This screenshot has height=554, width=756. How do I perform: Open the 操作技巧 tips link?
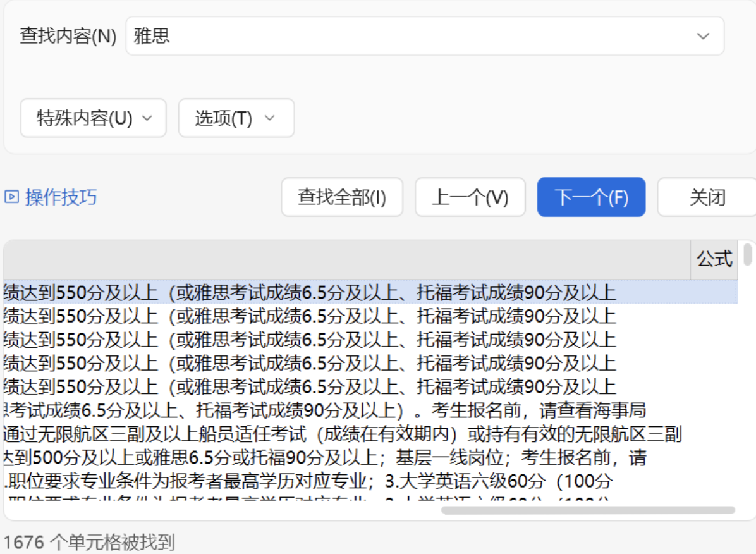[61, 197]
